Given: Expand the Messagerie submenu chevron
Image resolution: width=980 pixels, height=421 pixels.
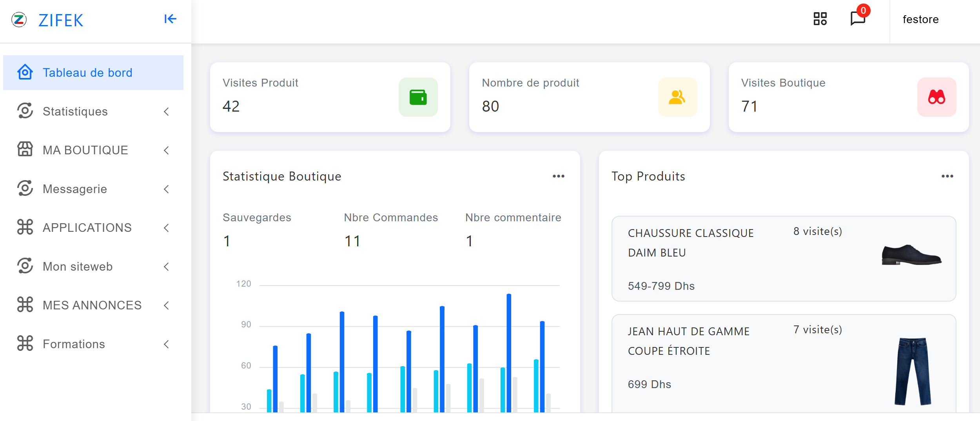Looking at the screenshot, I should point(166,189).
